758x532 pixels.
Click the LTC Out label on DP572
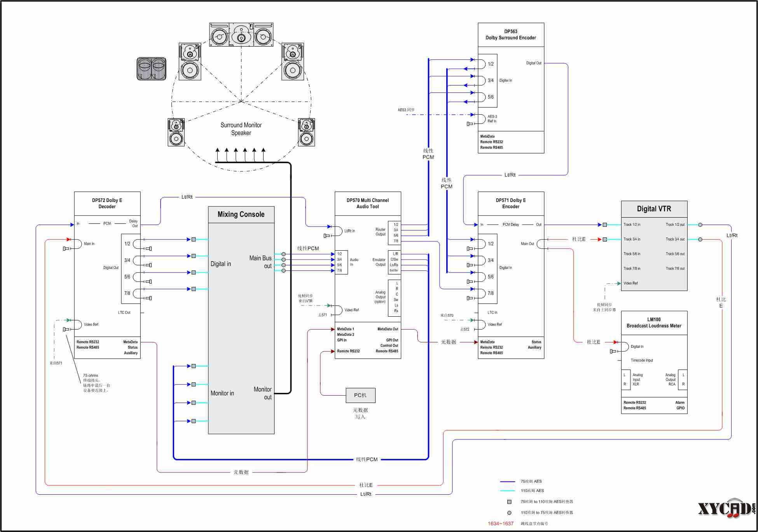click(124, 312)
